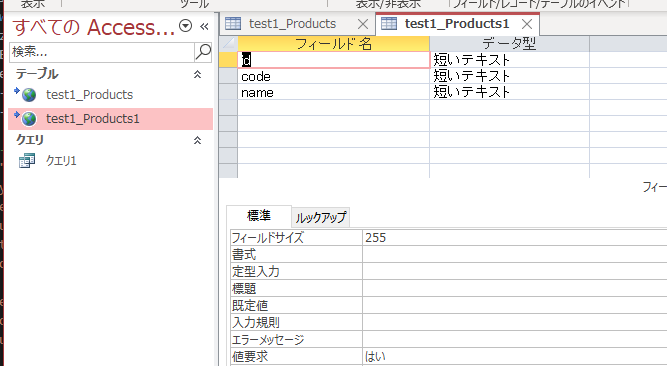Click the 検索 search box
667x366 pixels.
102,52
